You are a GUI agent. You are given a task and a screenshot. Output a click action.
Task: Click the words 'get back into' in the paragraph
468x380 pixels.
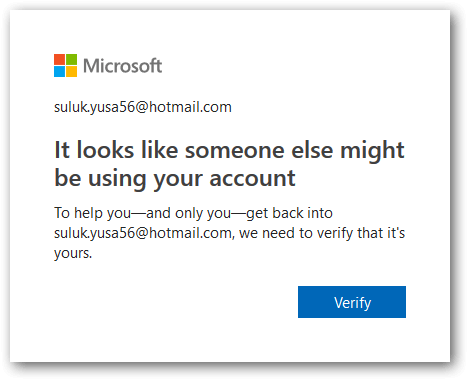(x=289, y=213)
